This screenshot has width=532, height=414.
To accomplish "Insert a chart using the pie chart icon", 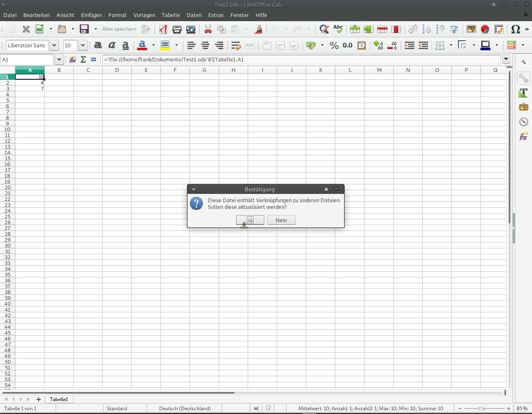I will tap(485, 29).
